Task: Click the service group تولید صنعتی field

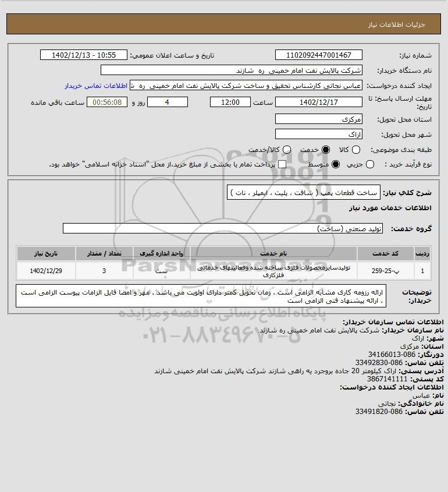Action: pos(223,228)
